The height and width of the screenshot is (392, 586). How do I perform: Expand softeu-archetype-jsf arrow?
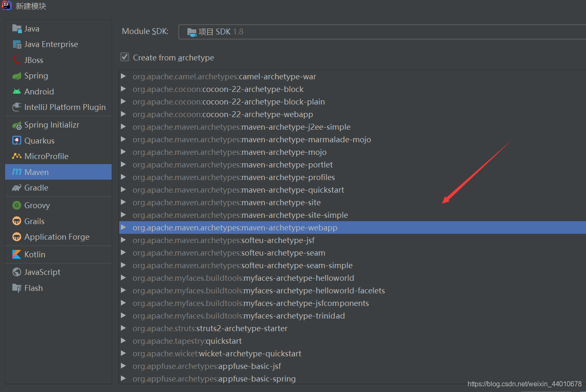click(123, 240)
